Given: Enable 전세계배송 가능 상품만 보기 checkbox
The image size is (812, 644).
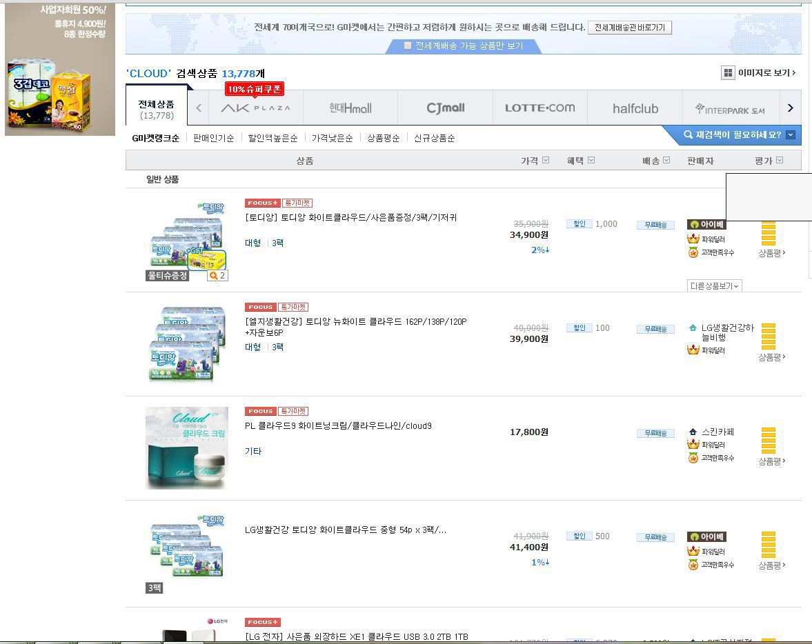Looking at the screenshot, I should point(408,46).
